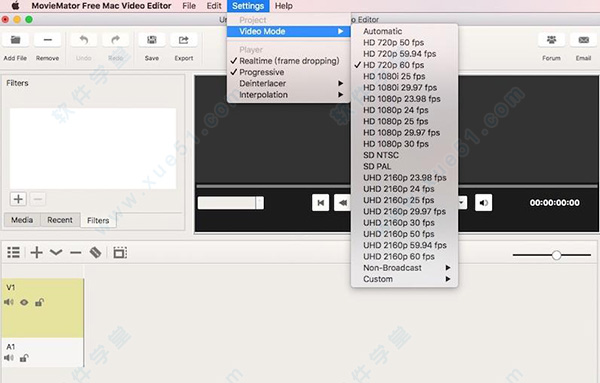This screenshot has width=600, height=383.
Task: Click the empty filters list area
Action: tap(93, 148)
